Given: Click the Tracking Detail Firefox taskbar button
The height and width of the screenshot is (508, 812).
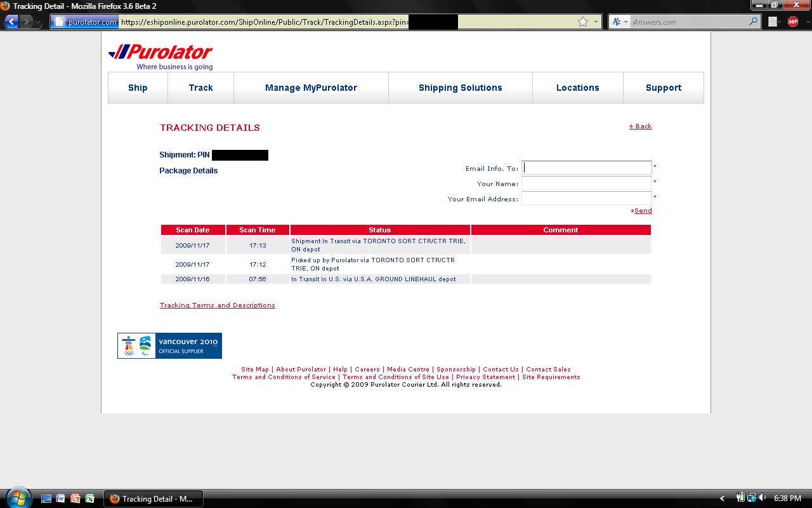Looking at the screenshot, I should pos(152,498).
